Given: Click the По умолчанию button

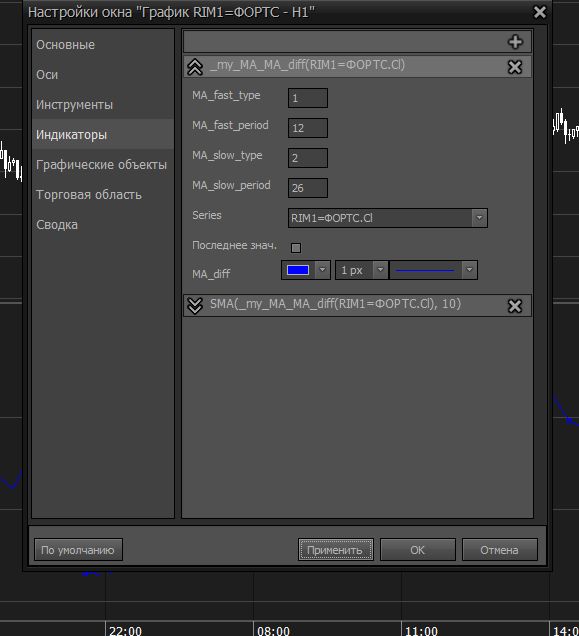Looking at the screenshot, I should point(78,550).
